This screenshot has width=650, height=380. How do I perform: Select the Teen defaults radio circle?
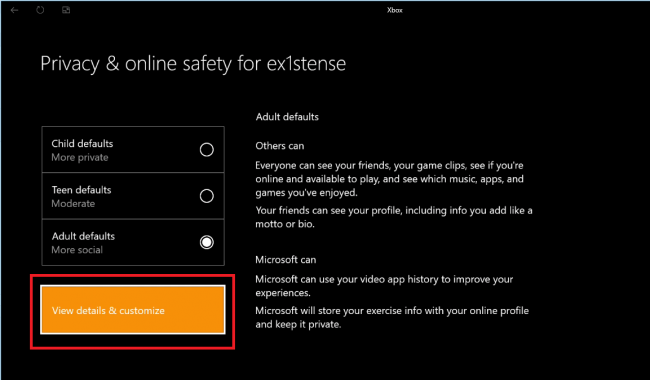pyautogui.click(x=206, y=196)
